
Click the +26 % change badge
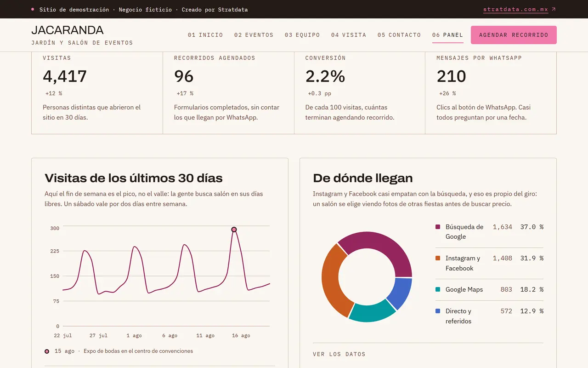pos(447,93)
